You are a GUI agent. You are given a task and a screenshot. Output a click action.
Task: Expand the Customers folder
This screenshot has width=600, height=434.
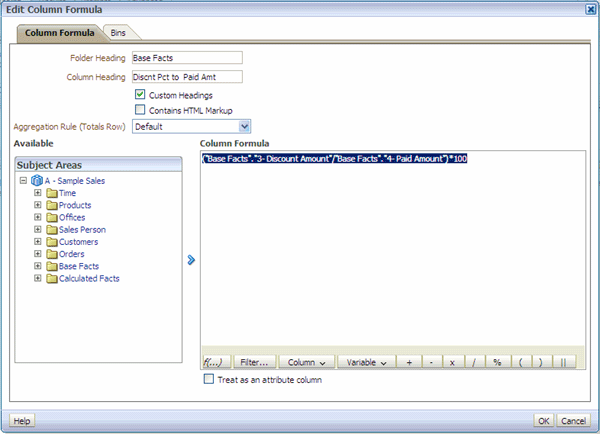pyautogui.click(x=38, y=241)
